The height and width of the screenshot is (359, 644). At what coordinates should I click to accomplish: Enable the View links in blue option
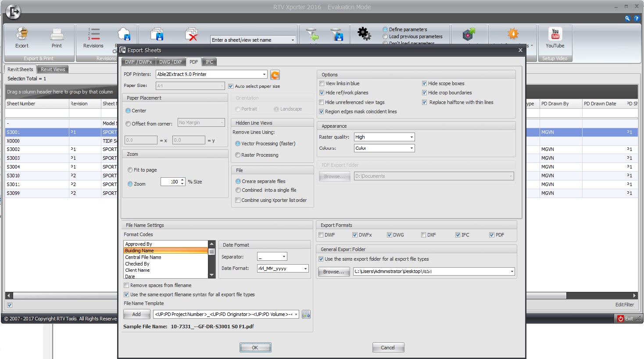pyautogui.click(x=322, y=83)
